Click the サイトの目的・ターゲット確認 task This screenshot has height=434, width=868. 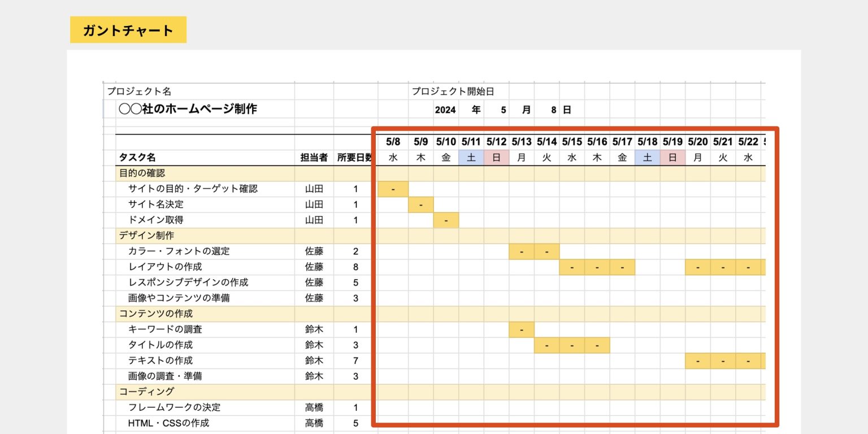point(193,189)
